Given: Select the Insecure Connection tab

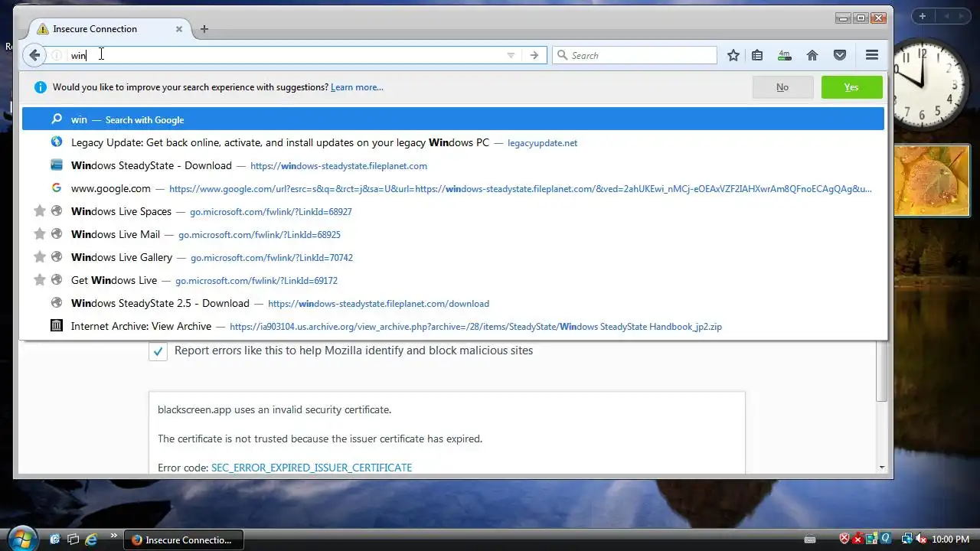Looking at the screenshot, I should click(109, 29).
